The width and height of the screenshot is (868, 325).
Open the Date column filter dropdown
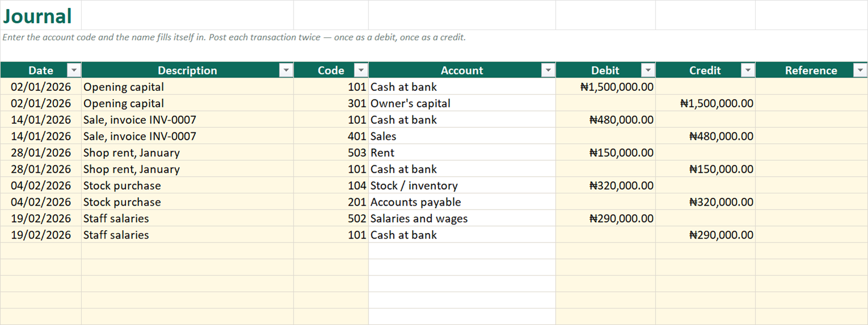tap(74, 70)
